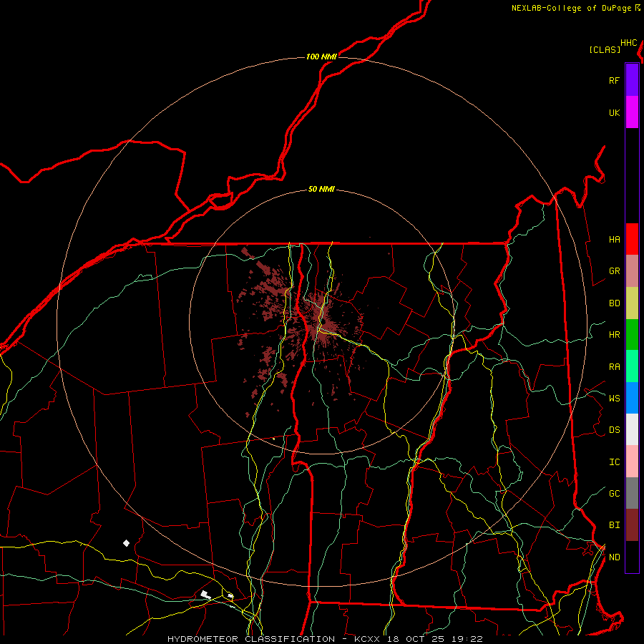Select the BD yellow legend swatch

pos(632,303)
